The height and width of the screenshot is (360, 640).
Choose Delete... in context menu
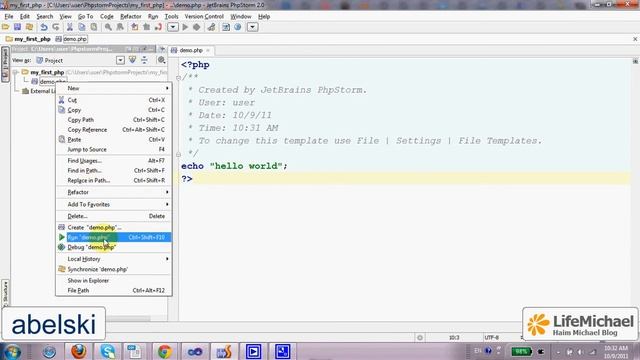coord(114,216)
